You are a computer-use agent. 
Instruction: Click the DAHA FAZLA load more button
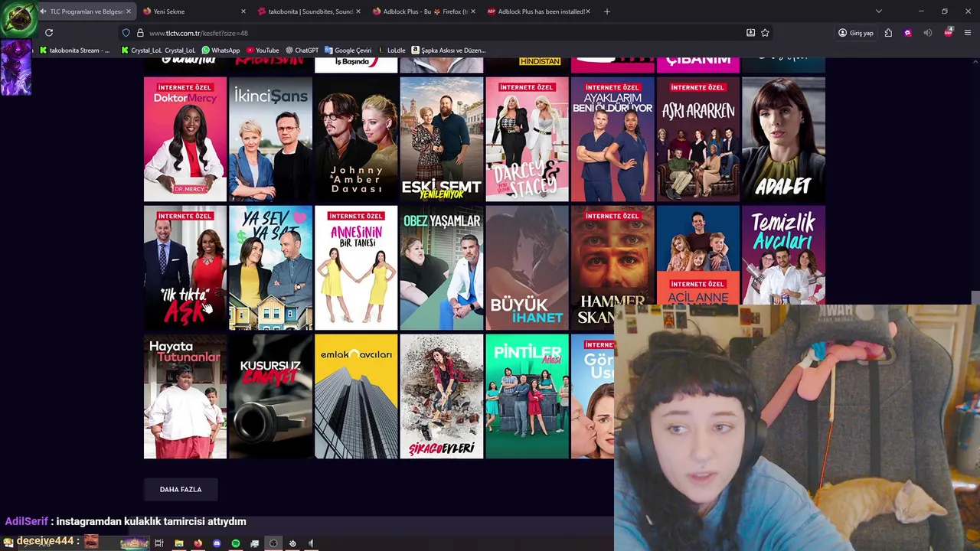(x=181, y=489)
